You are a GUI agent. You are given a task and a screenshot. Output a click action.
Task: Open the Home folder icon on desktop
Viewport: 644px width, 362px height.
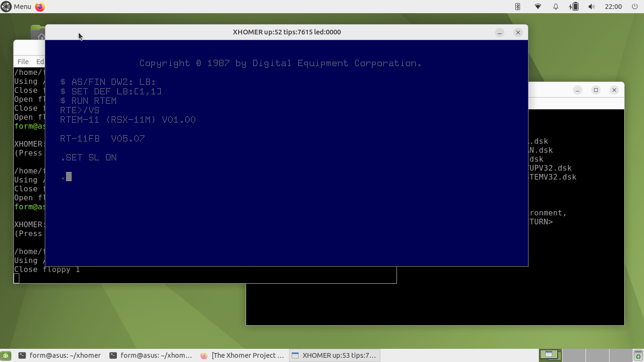click(38, 33)
